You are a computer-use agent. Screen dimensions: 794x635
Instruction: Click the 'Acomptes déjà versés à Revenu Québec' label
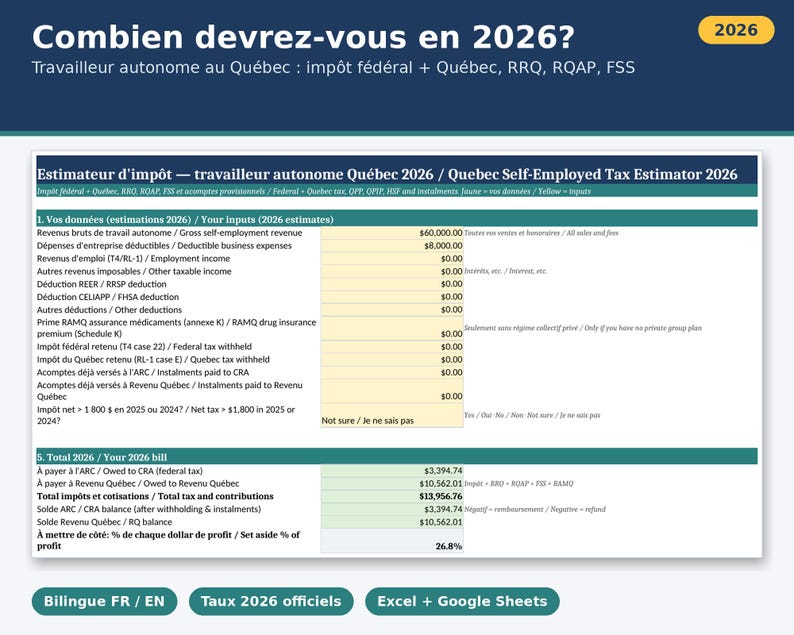point(170,391)
